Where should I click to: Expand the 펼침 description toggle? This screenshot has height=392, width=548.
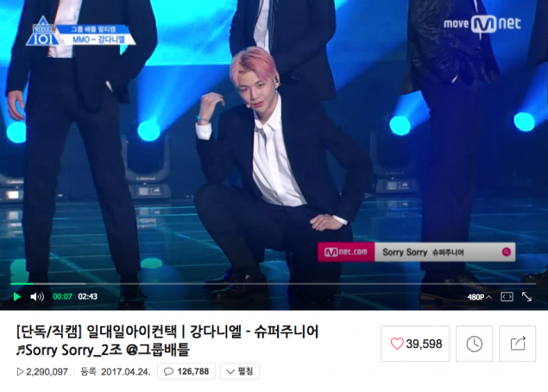240,371
